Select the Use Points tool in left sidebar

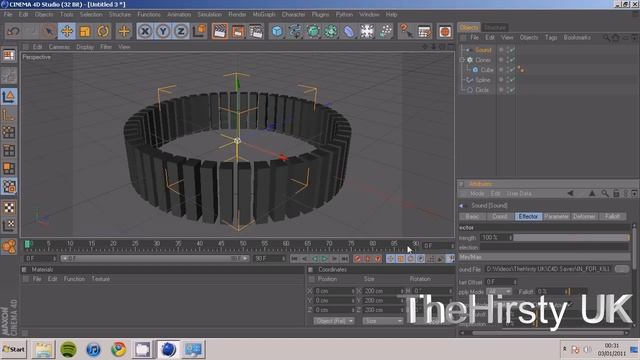point(9,133)
